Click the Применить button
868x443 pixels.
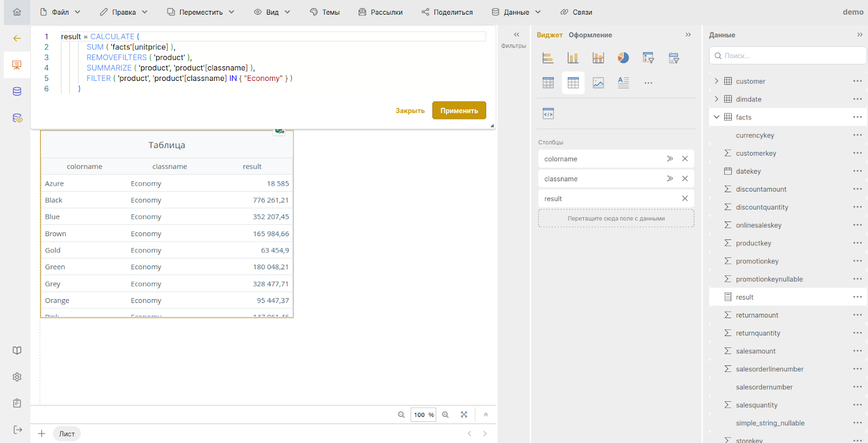point(459,110)
